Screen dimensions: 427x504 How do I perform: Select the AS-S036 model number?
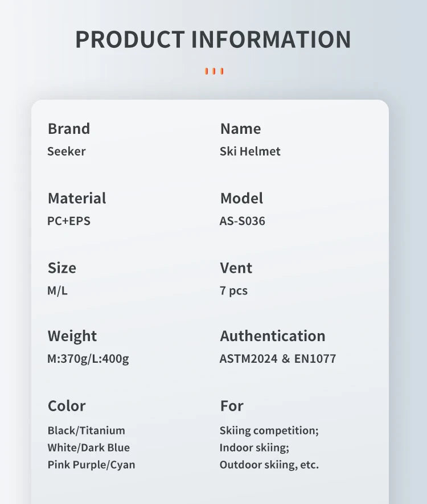pos(243,221)
